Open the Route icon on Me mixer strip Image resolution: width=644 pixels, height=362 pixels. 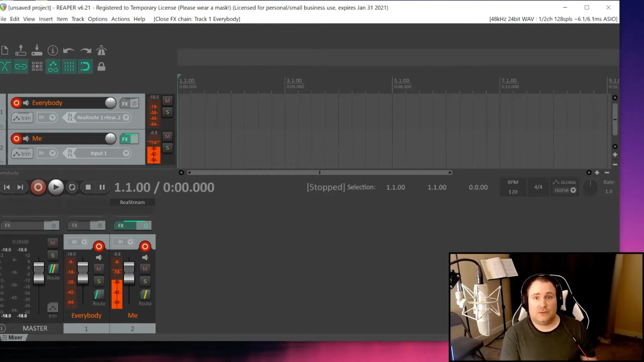point(145,295)
